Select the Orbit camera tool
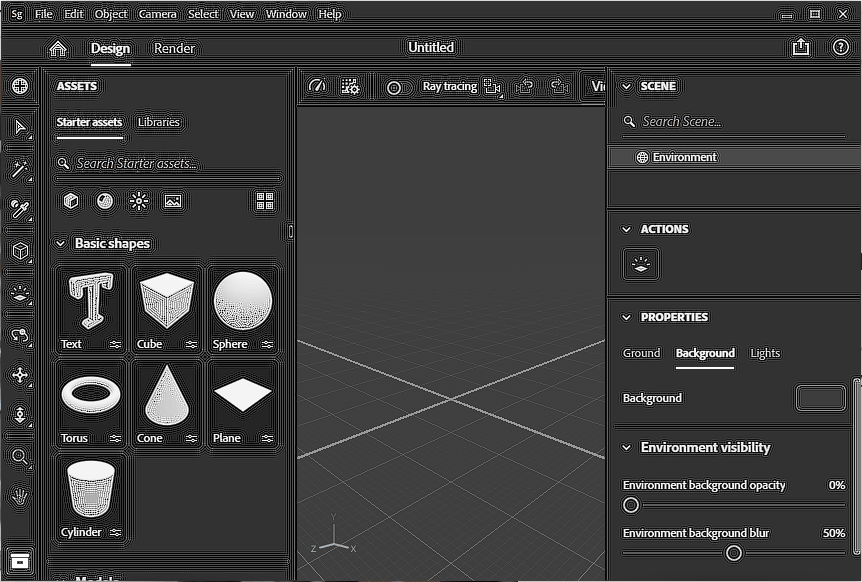862x582 pixels. (20, 334)
